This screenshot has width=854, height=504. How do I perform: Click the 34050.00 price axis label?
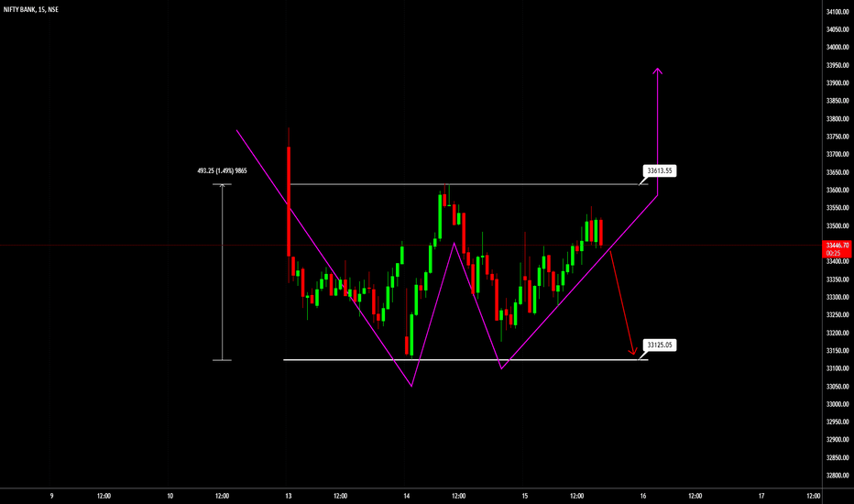pos(838,29)
